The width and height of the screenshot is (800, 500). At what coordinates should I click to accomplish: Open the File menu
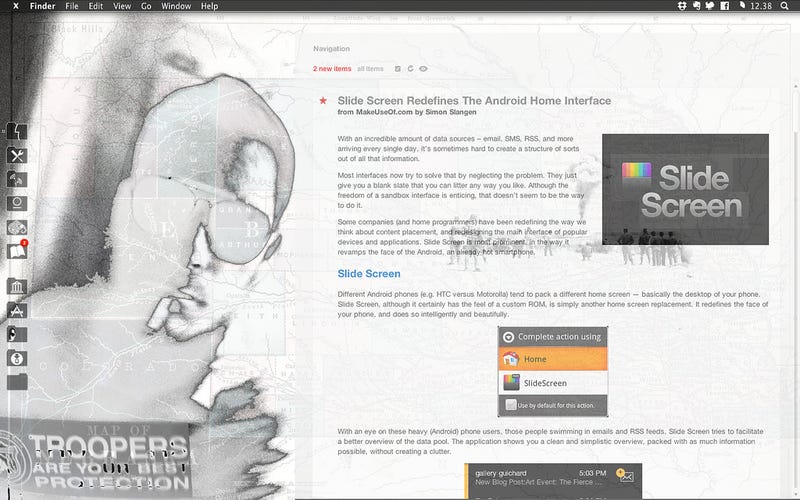pyautogui.click(x=72, y=6)
